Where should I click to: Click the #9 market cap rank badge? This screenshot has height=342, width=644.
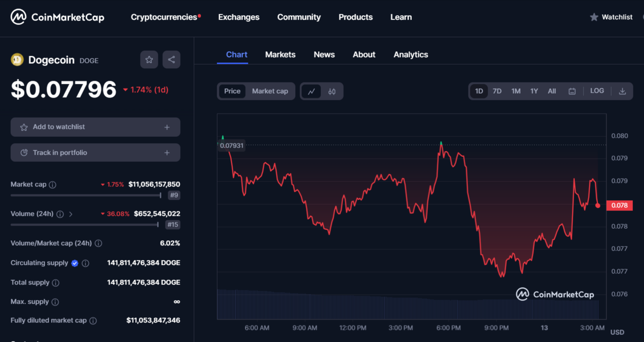click(174, 195)
